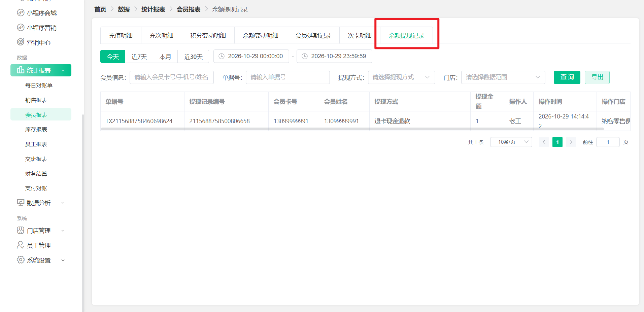Click the 首页 breadcrumb link
The image size is (644, 312).
click(x=100, y=9)
